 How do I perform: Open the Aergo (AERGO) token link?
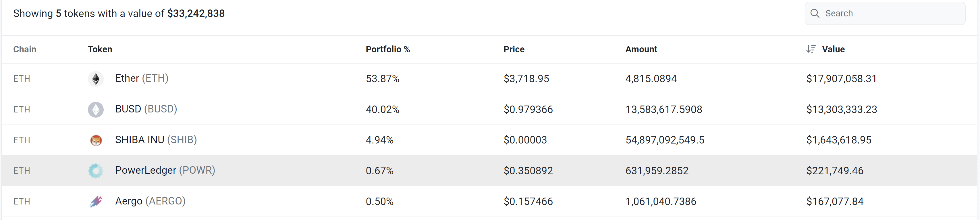(x=150, y=201)
